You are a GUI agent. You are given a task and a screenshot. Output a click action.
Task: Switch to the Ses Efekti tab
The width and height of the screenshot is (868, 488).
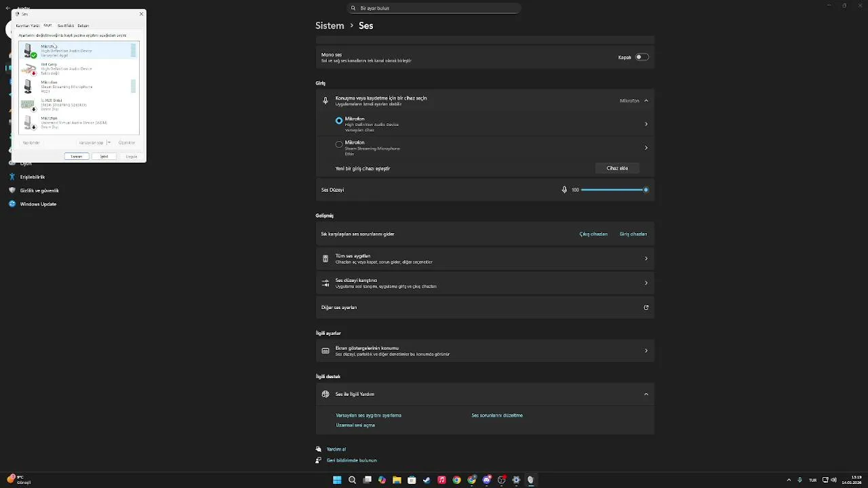click(66, 25)
